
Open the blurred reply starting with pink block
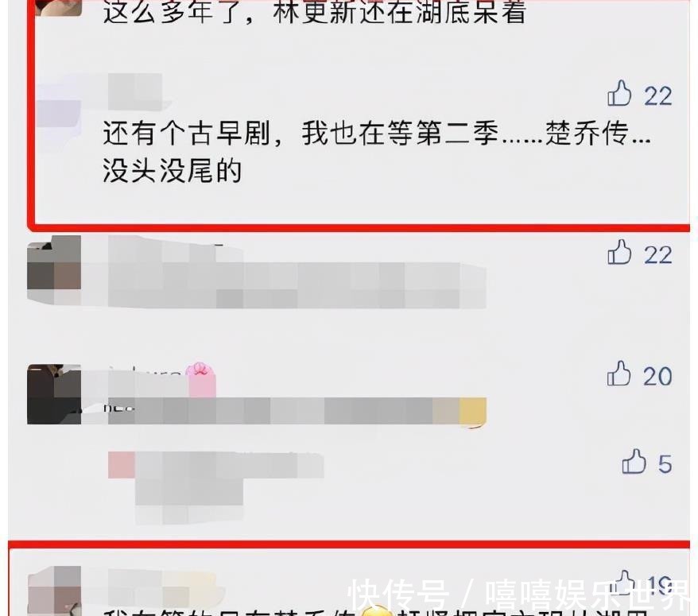pos(216,487)
